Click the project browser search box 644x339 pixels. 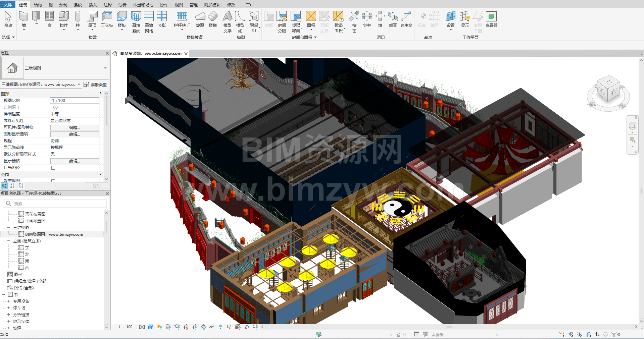point(55,204)
